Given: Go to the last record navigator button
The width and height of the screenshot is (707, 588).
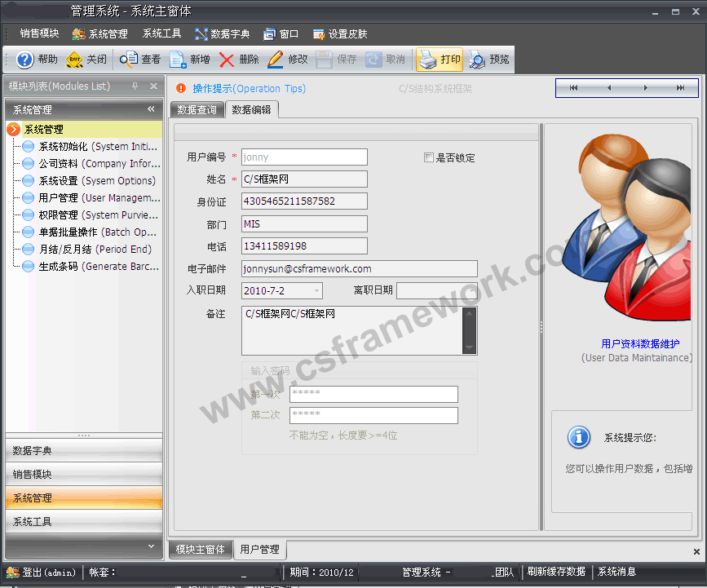Looking at the screenshot, I should pos(681,88).
